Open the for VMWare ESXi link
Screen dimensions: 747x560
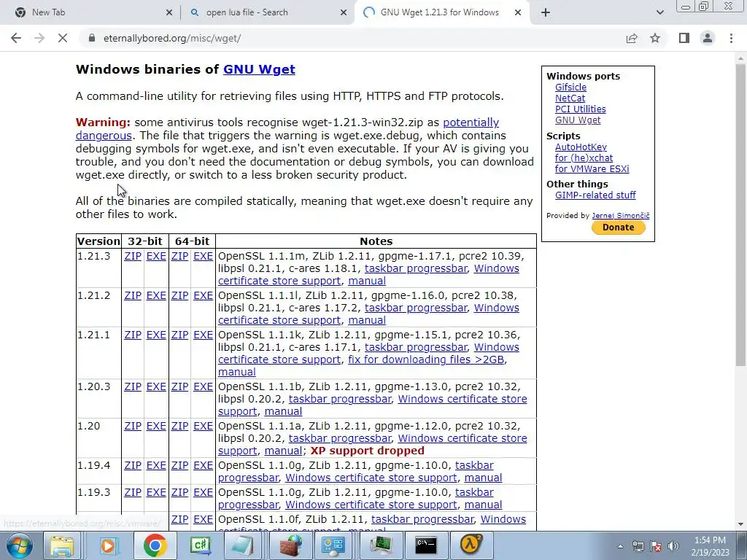point(592,169)
